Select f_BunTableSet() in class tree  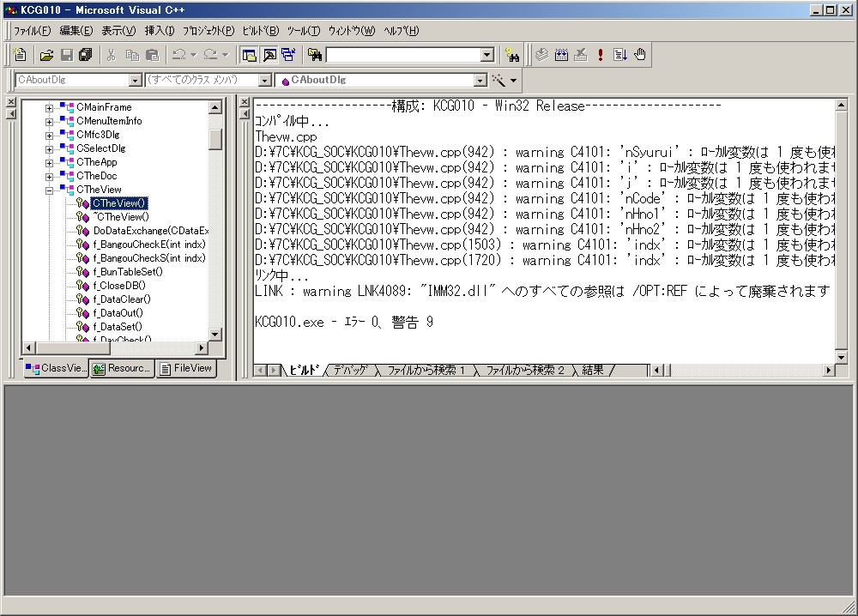point(128,272)
